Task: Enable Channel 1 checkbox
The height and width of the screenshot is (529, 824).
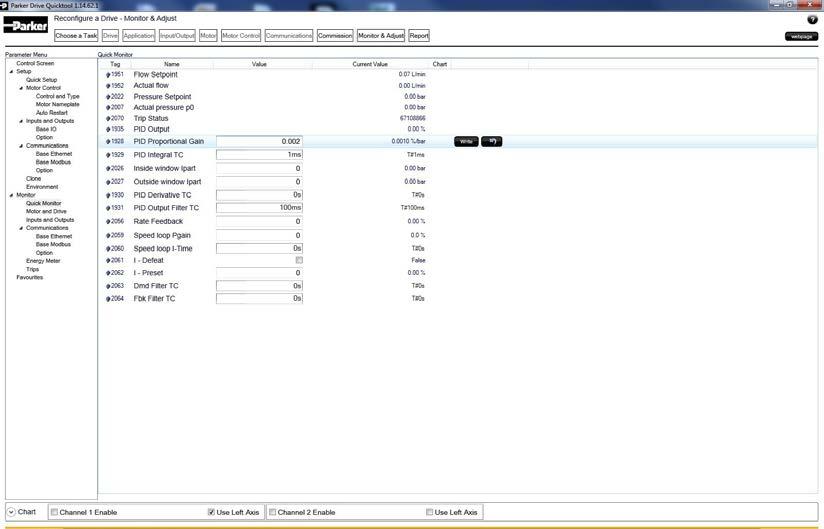Action: pyautogui.click(x=54, y=512)
